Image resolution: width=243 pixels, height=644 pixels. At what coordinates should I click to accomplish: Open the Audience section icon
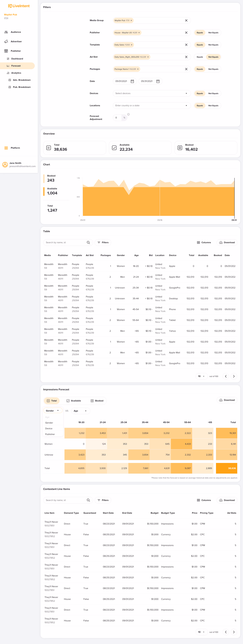click(6, 32)
